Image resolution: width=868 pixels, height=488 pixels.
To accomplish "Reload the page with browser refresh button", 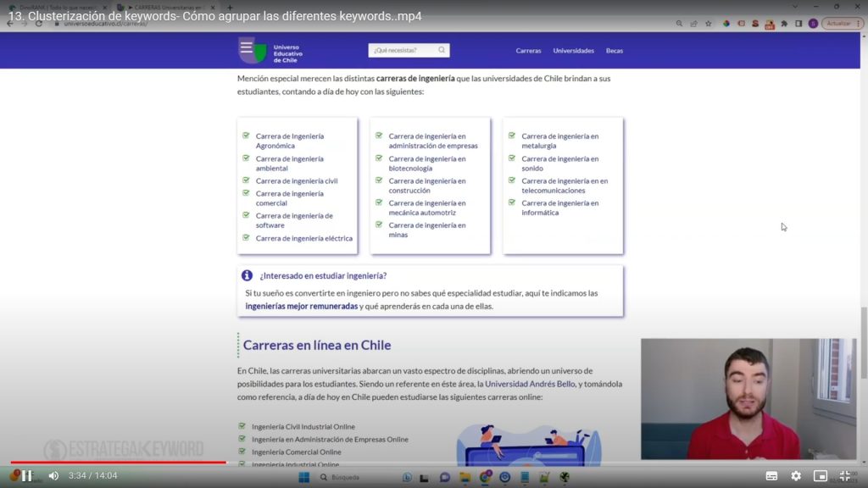I will point(39,24).
